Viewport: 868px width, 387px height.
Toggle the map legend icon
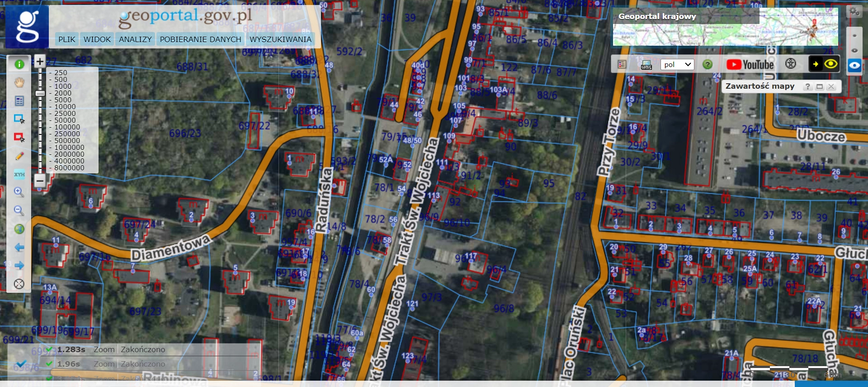622,65
